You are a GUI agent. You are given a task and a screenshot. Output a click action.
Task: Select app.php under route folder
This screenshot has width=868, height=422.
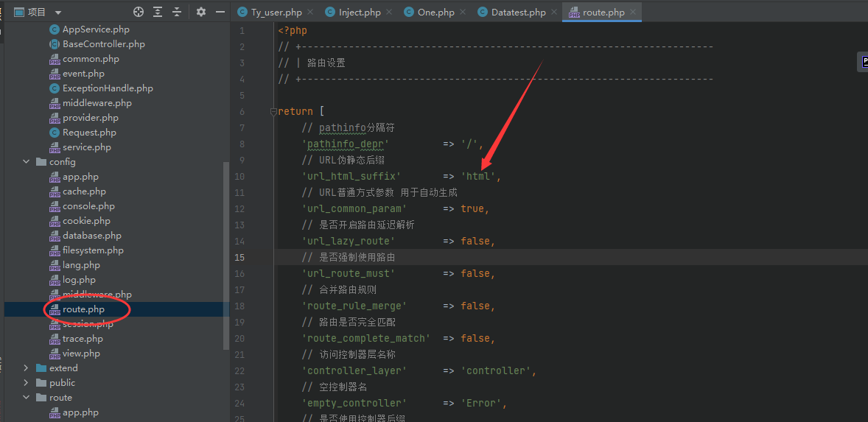pos(80,412)
